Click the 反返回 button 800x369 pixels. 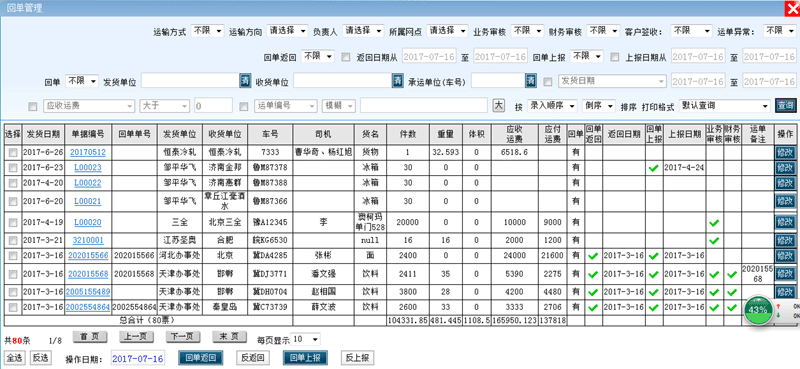click(252, 358)
